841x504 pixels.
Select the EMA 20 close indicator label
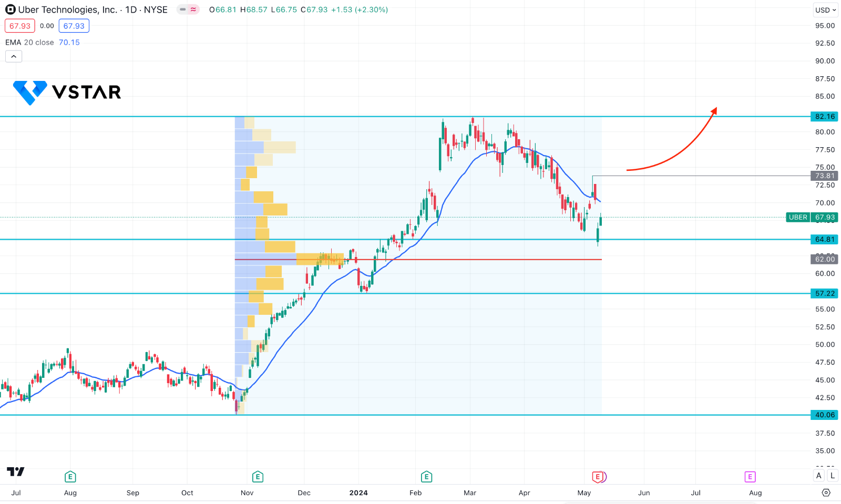click(29, 43)
